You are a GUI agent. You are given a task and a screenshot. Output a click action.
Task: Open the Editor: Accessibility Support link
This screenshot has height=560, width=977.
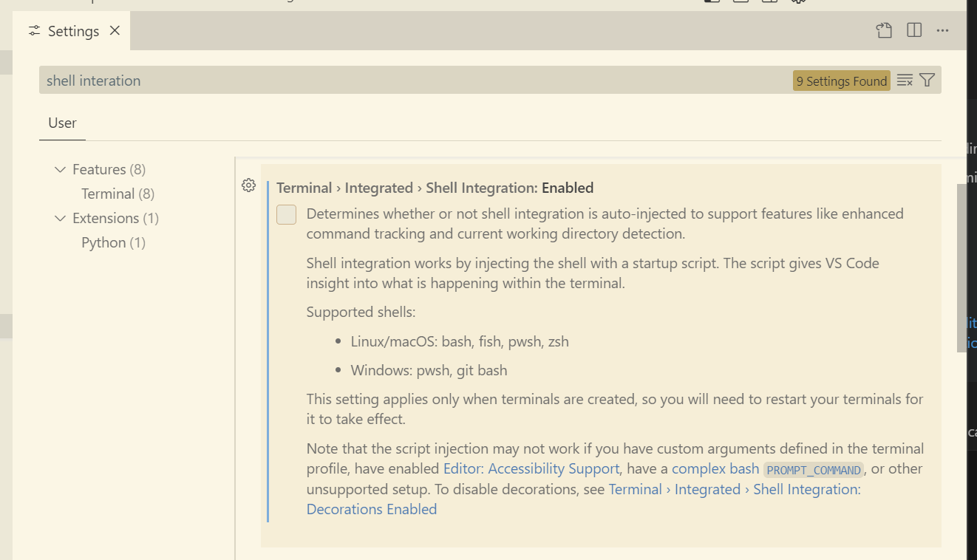(531, 468)
